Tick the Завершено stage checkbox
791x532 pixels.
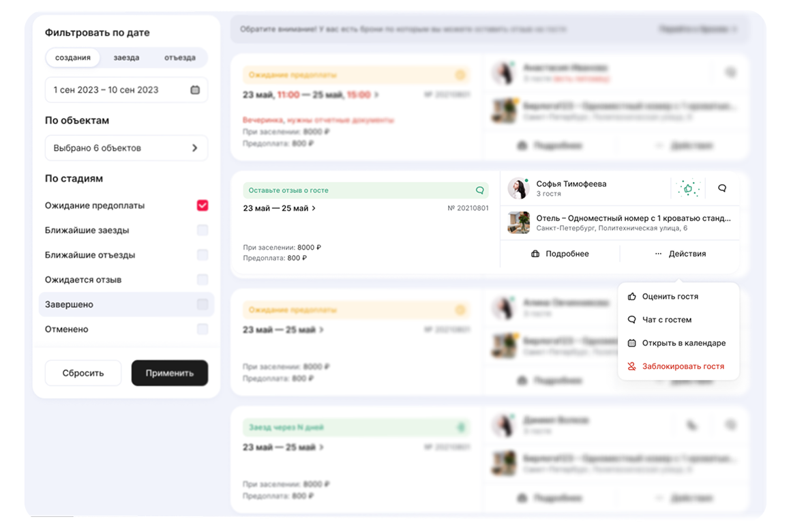point(203,304)
